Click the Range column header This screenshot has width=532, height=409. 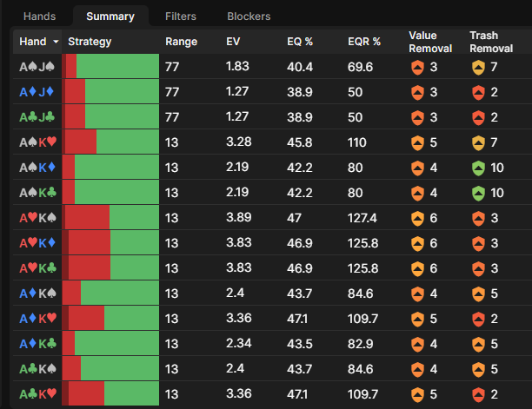pyautogui.click(x=181, y=42)
